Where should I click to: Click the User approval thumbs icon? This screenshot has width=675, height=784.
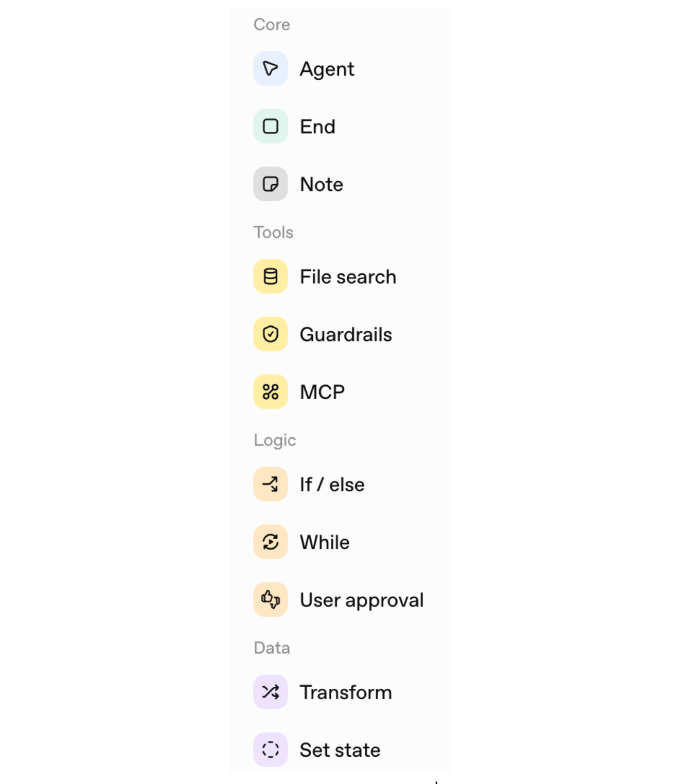(x=270, y=599)
